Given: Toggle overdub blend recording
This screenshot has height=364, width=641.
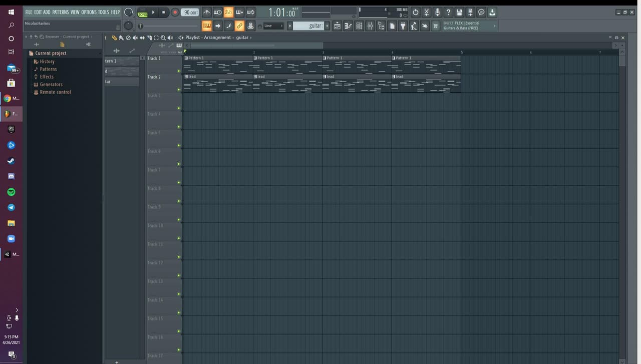Looking at the screenshot, I should pos(239,12).
